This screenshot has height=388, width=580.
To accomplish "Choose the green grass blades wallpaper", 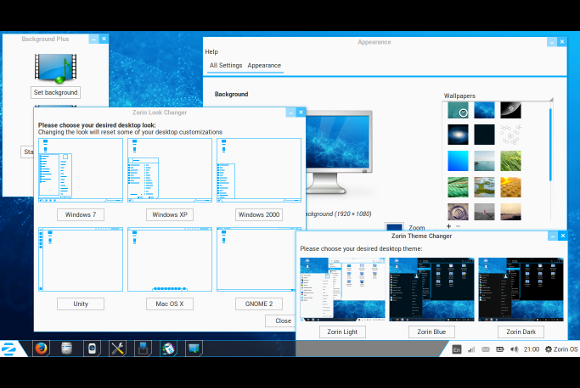I will (x=510, y=161).
